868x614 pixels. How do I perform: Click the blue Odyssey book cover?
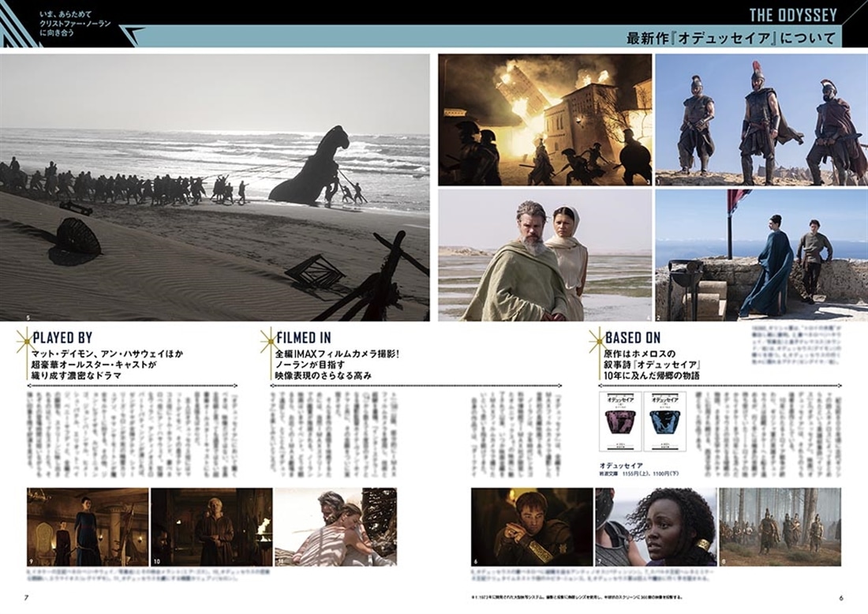click(665, 422)
